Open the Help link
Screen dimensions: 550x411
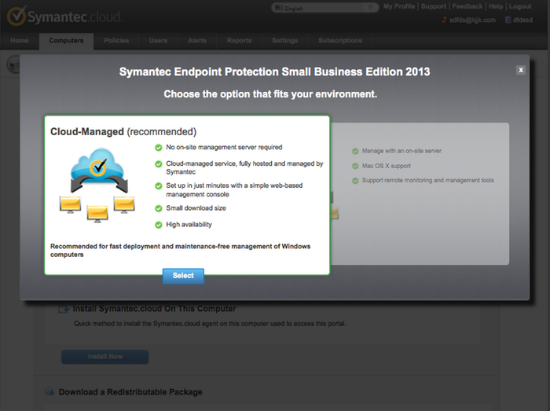496,6
